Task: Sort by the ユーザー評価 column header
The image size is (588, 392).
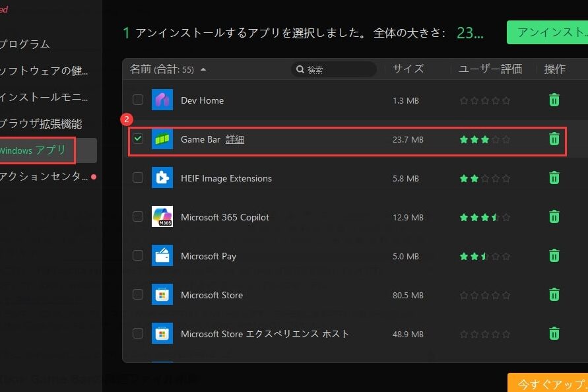Action: tap(490, 69)
